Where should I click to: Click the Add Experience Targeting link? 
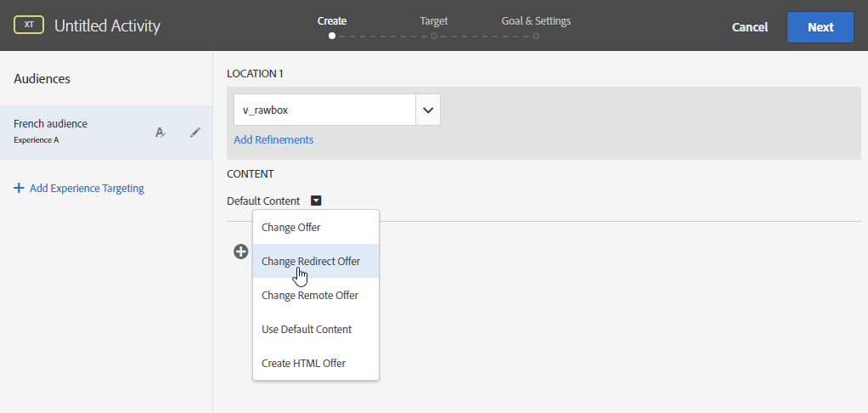(87, 188)
